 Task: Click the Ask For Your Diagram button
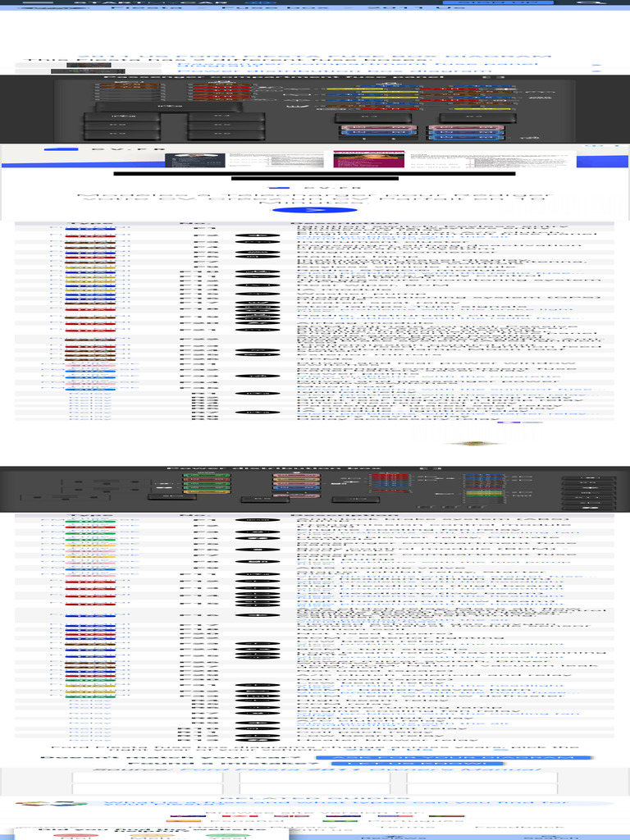click(454, 757)
